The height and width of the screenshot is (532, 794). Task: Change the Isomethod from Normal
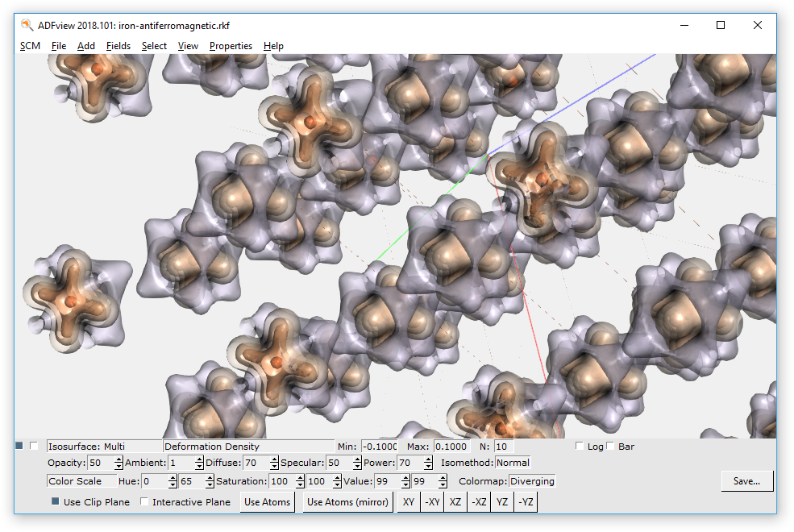click(x=512, y=463)
